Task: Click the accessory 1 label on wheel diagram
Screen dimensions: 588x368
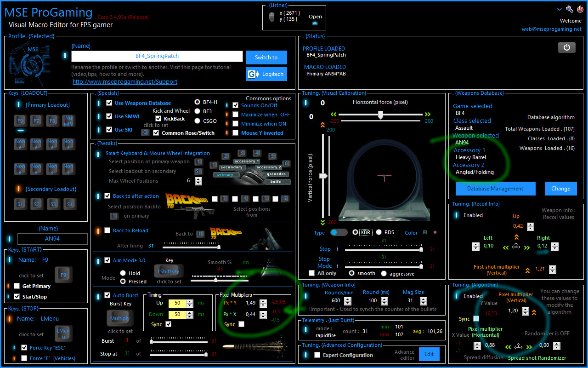Action: (247, 161)
